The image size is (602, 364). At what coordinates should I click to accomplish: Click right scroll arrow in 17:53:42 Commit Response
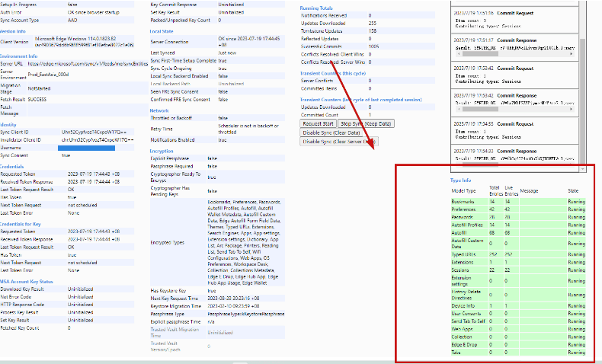pyautogui.click(x=572, y=110)
